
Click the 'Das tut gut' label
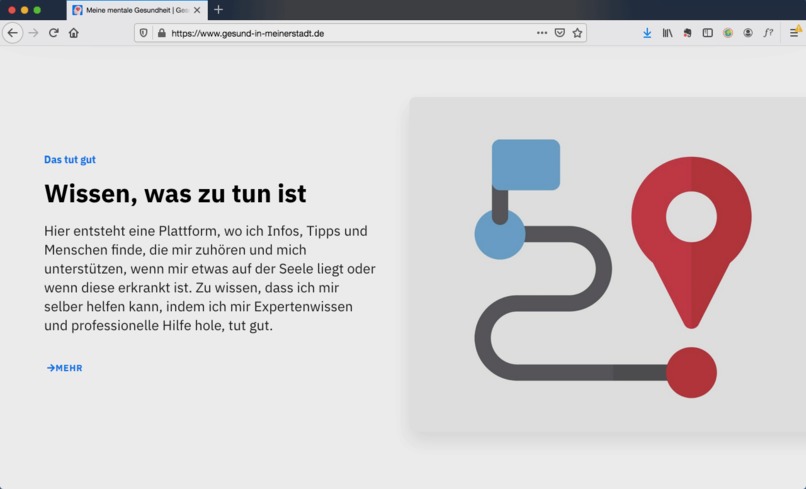point(70,159)
